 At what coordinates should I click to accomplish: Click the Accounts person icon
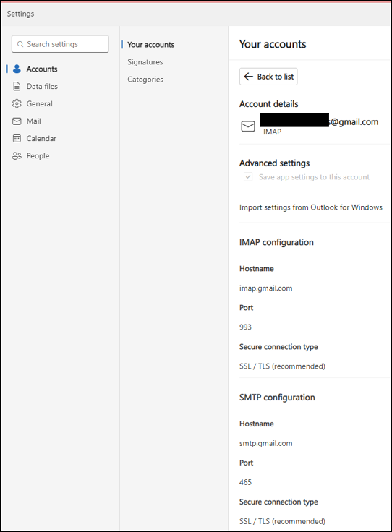[x=17, y=69]
